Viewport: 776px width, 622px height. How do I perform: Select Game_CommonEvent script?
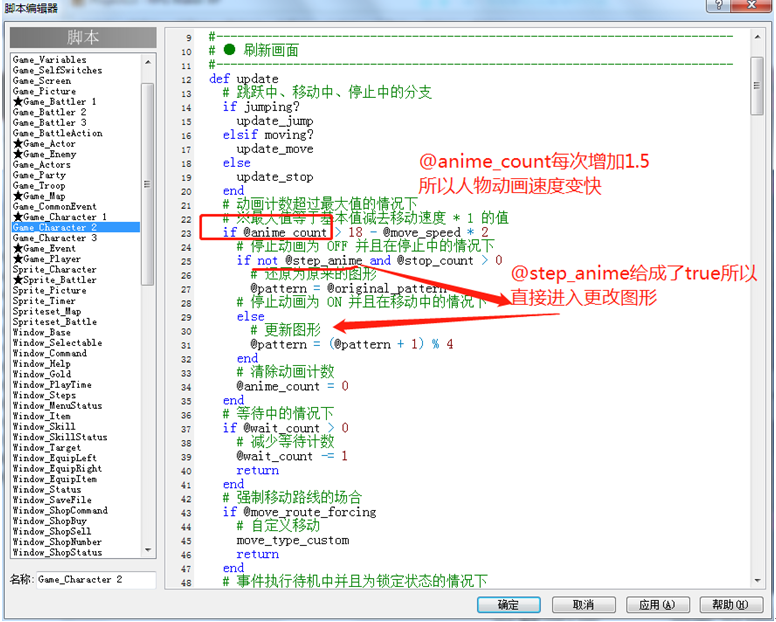coord(54,206)
